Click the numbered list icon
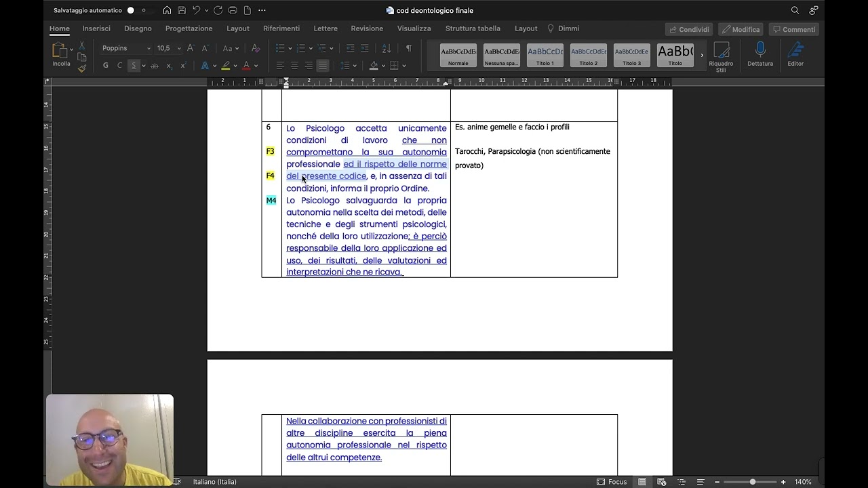 [301, 48]
